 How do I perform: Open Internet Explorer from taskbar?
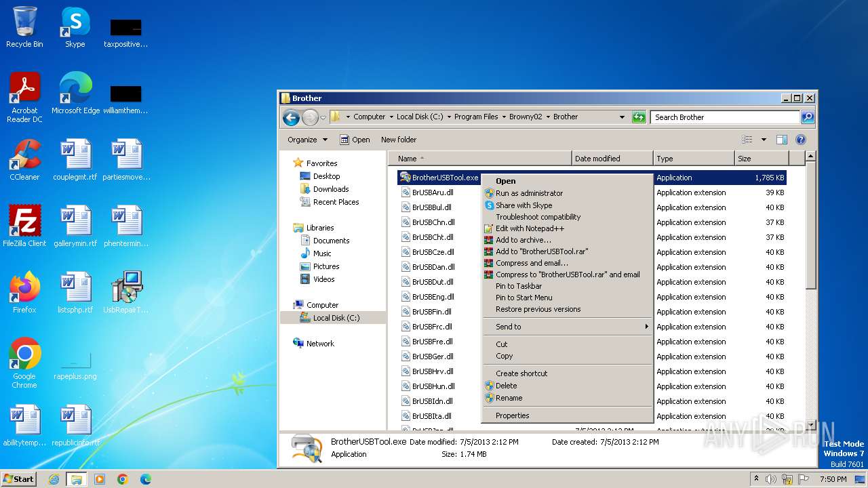pyautogui.click(x=54, y=479)
